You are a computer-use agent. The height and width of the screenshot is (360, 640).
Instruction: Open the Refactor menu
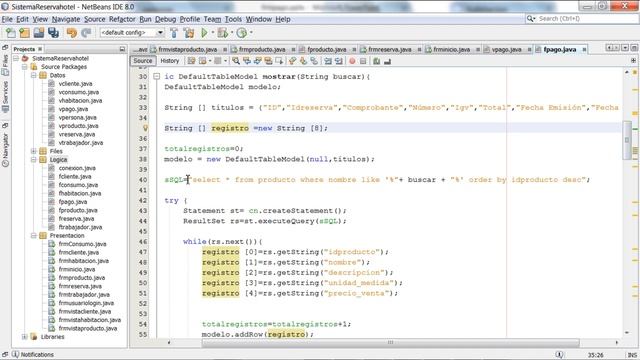tap(122, 19)
